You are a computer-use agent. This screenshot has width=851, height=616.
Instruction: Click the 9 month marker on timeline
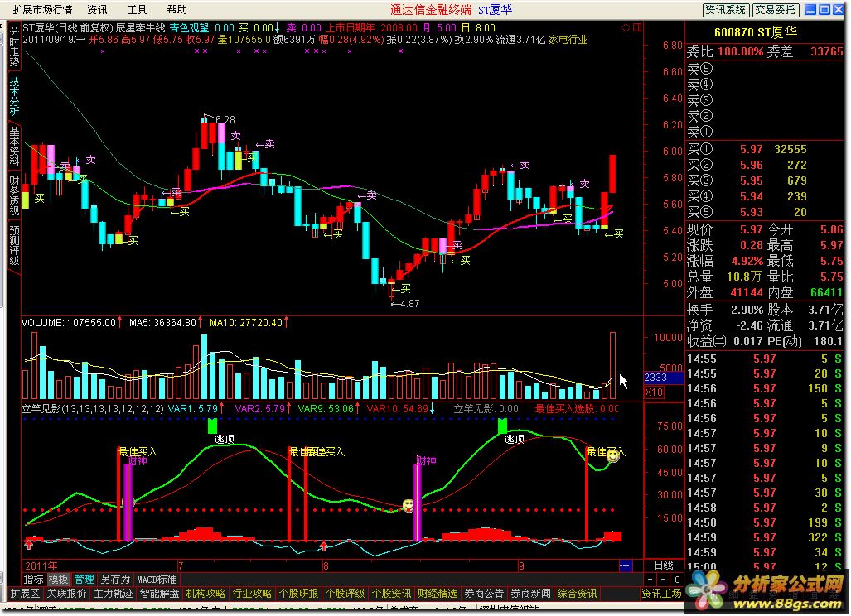(521, 565)
